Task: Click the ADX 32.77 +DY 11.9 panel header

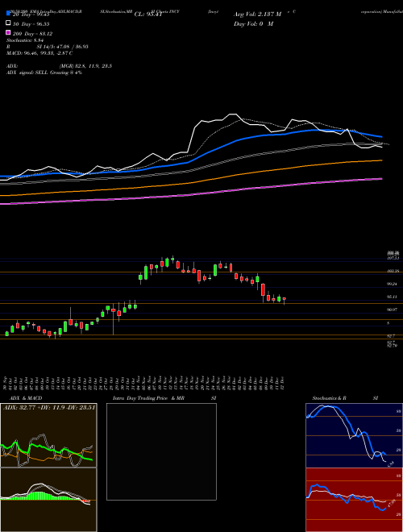Action: point(49,407)
